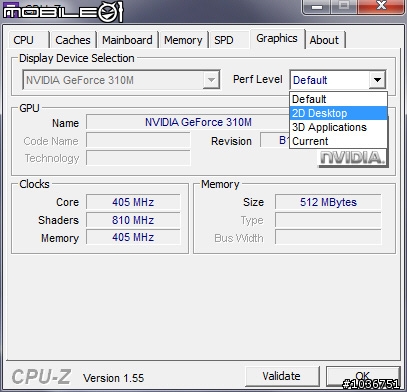The image size is (407, 392).
Task: Click the Core clock 405 MHz field
Action: (x=133, y=202)
